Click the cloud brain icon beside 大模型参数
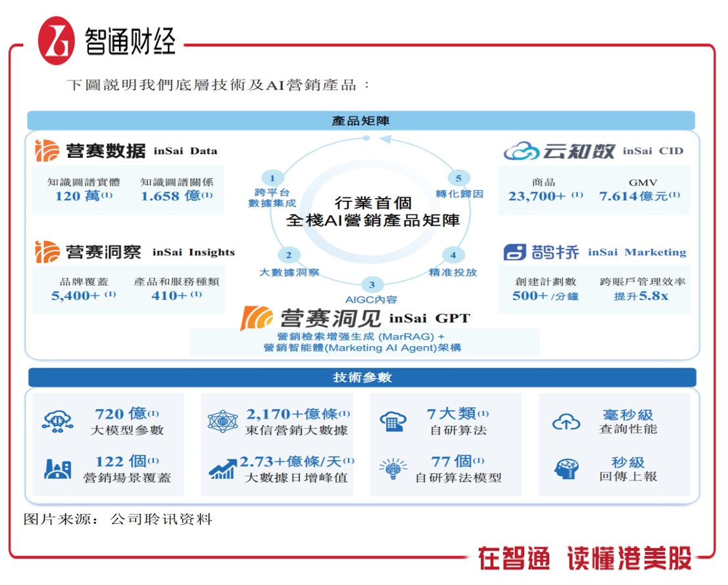The image size is (728, 585). click(58, 422)
